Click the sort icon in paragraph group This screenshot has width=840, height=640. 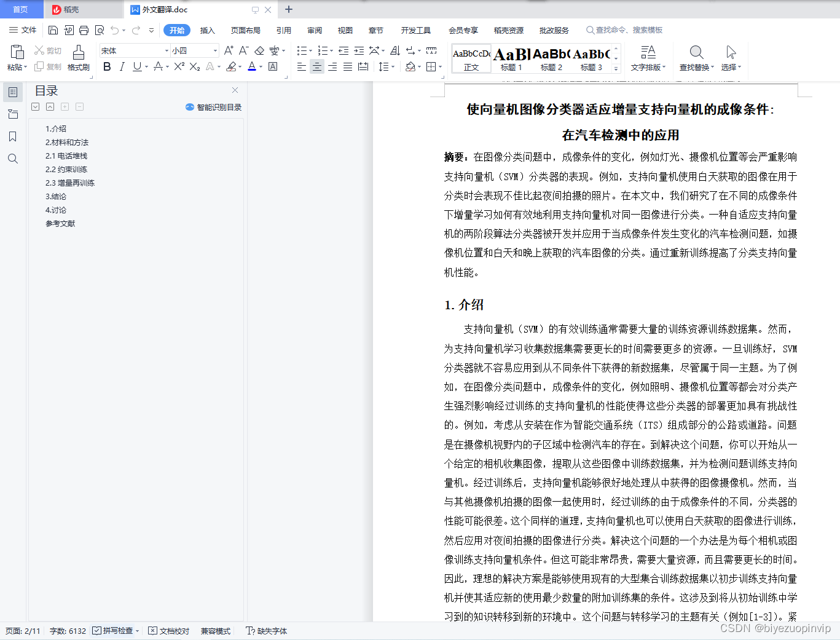click(395, 50)
